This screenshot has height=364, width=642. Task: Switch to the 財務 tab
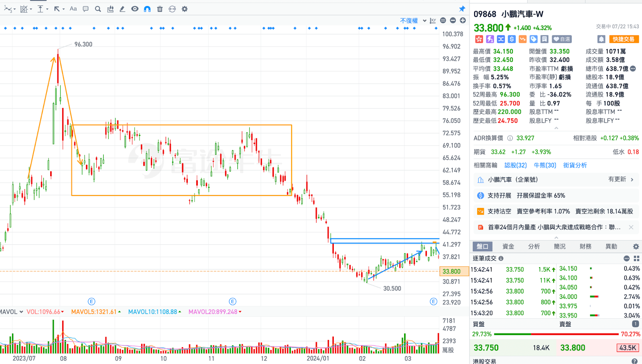[x=585, y=246]
